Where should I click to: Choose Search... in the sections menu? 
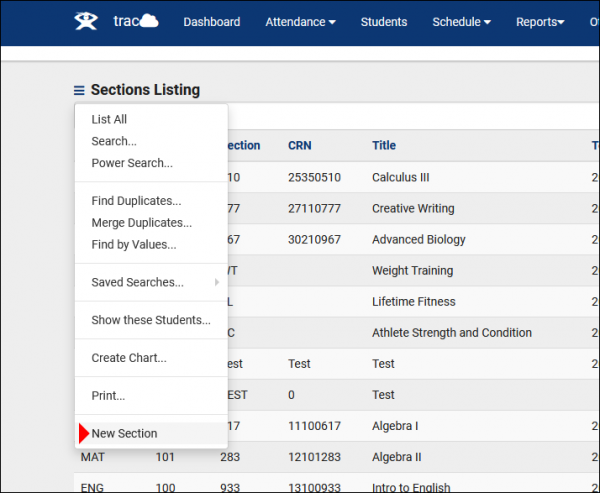[x=114, y=141]
